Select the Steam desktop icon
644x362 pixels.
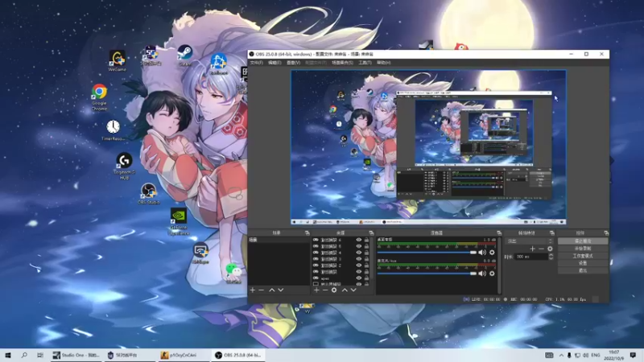coord(185,56)
